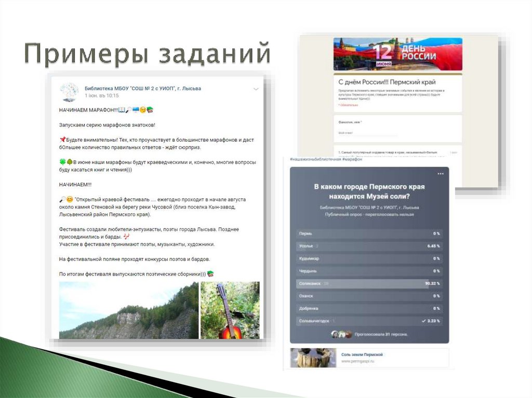Click line Запускаем серию марафонов знатоков!
This screenshot has height=398, width=532.
(107, 125)
